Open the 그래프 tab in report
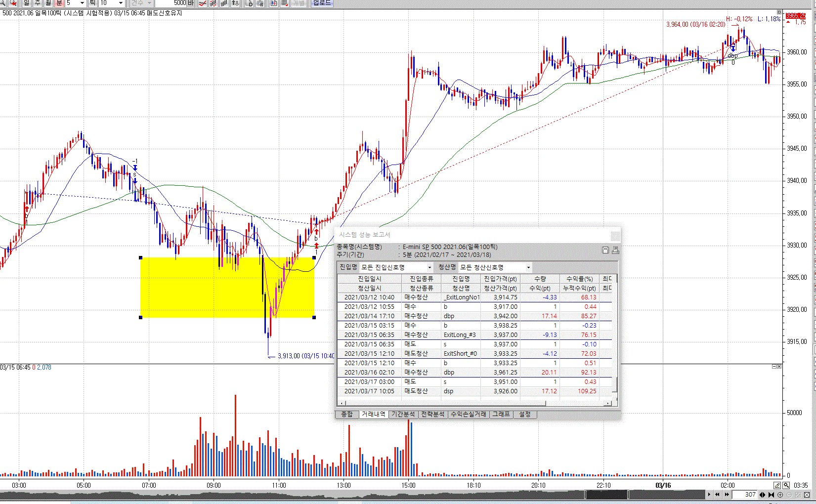 pos(501,414)
